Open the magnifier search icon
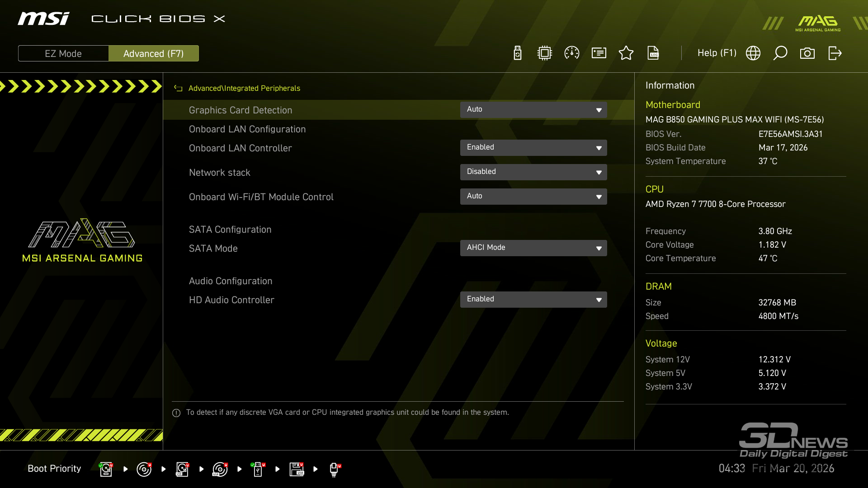Screen dimensions: 868x488 780,53
